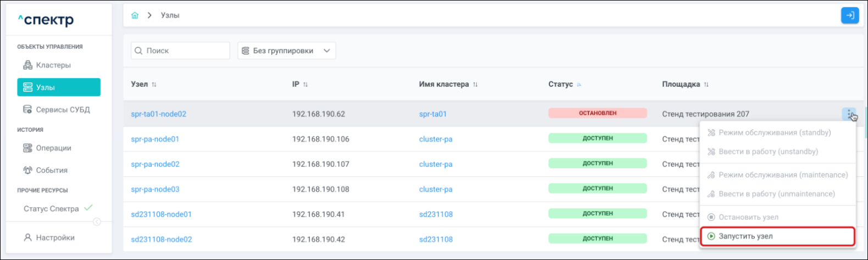Open Операции history page
868x260 pixels.
[53, 148]
